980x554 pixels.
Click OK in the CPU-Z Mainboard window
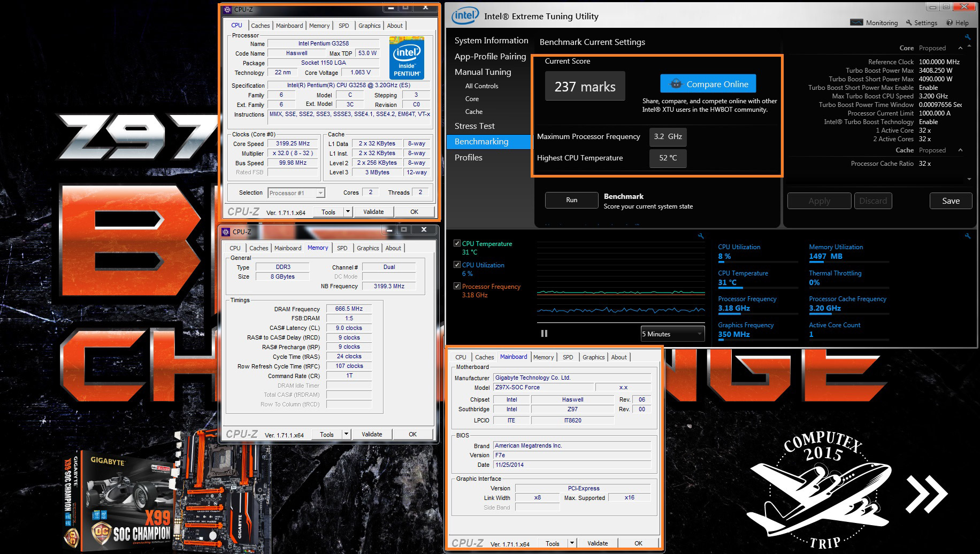click(x=638, y=543)
